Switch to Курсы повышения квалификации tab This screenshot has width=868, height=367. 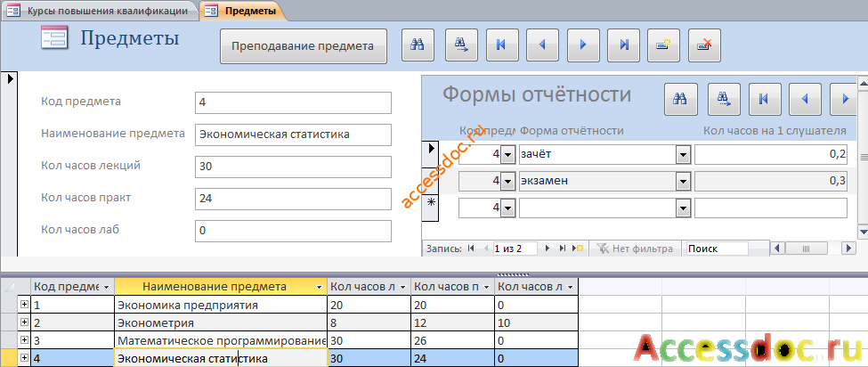point(99,11)
